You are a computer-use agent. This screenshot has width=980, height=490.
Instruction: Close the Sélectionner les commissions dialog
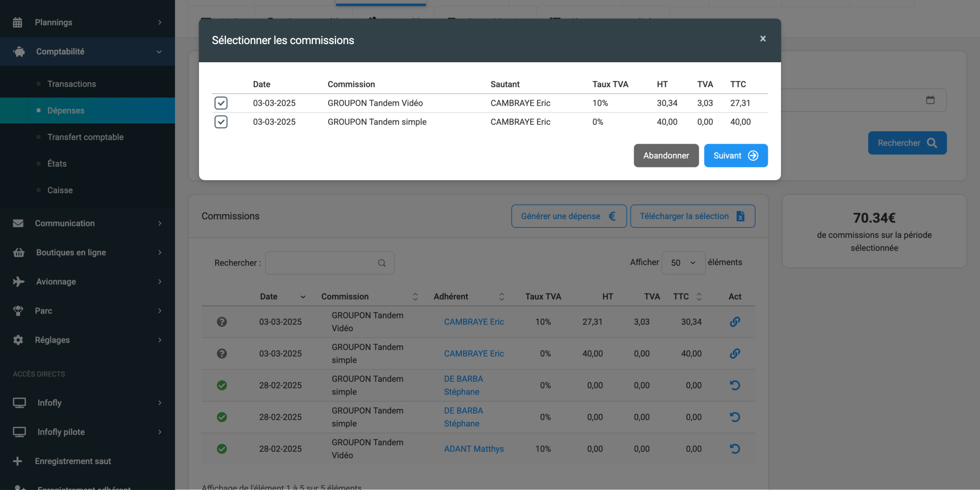click(763, 39)
